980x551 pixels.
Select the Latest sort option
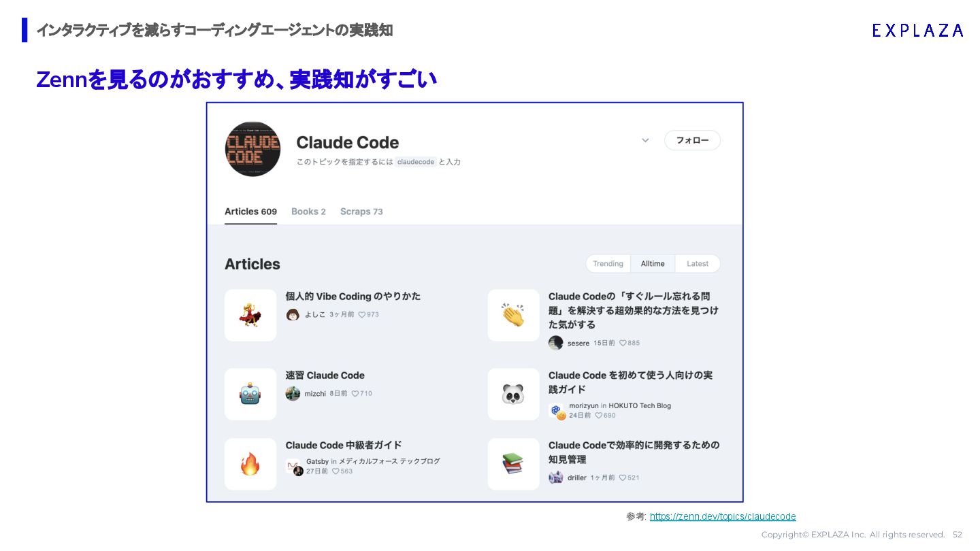[x=698, y=264]
